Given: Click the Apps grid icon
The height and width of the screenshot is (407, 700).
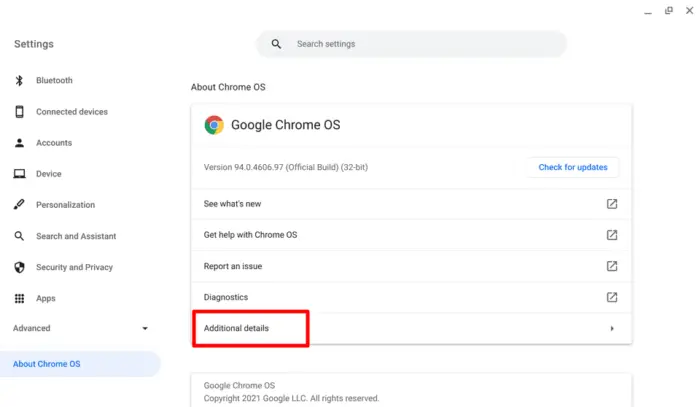Looking at the screenshot, I should coord(19,298).
